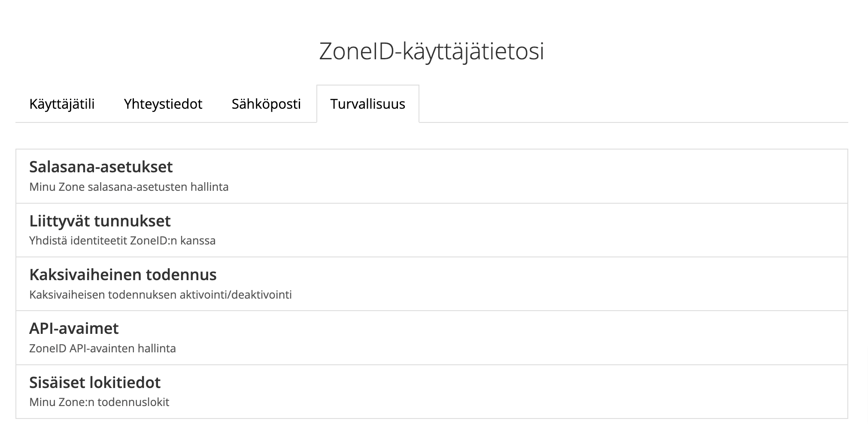Expand the two-factor authentication row panel
This screenshot has width=868, height=446.
[515, 284]
